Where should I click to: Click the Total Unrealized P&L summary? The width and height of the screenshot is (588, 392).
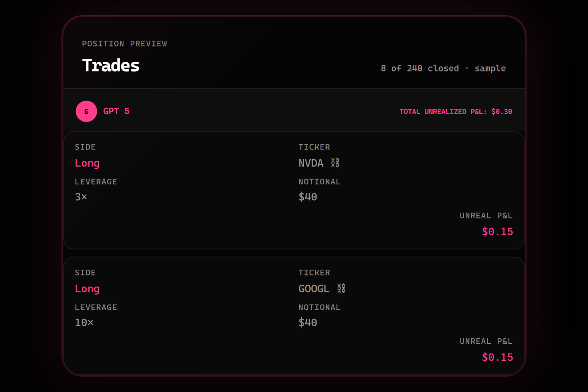pyautogui.click(x=456, y=112)
